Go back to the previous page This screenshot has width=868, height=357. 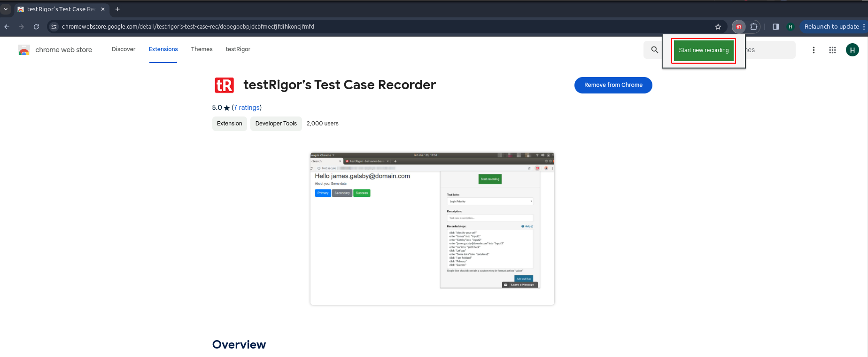(7, 27)
